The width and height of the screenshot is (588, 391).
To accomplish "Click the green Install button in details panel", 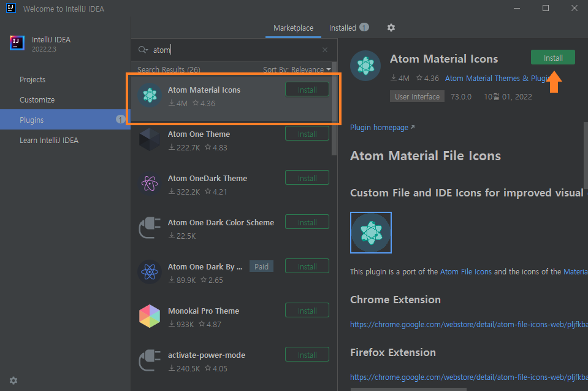I will [553, 58].
